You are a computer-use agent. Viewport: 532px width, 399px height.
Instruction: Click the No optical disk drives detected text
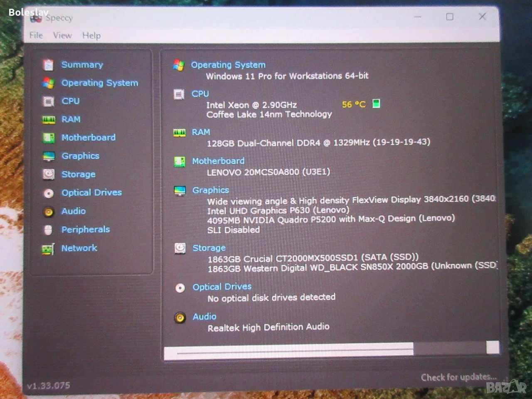coord(271,298)
